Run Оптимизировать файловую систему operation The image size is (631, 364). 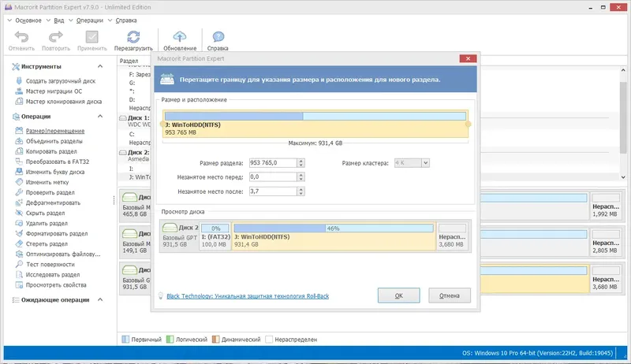63,254
